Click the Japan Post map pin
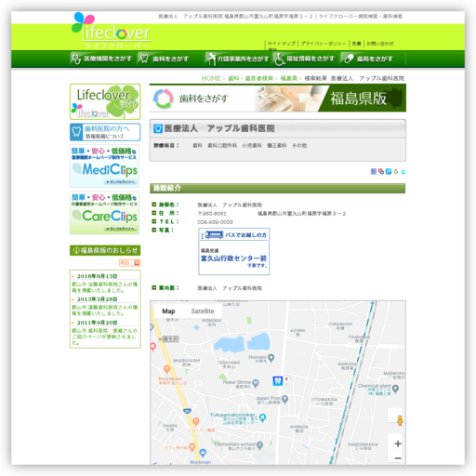The width and height of the screenshot is (476, 476). coord(284,399)
